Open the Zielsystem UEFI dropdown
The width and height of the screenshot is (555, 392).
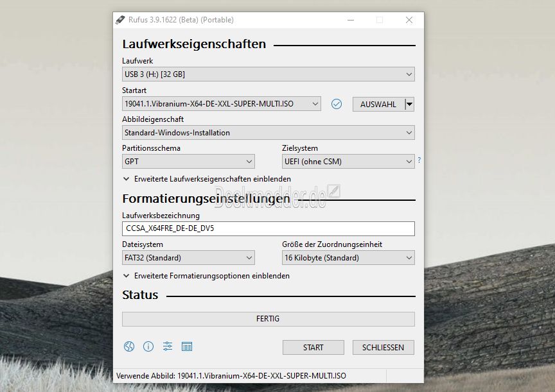348,162
